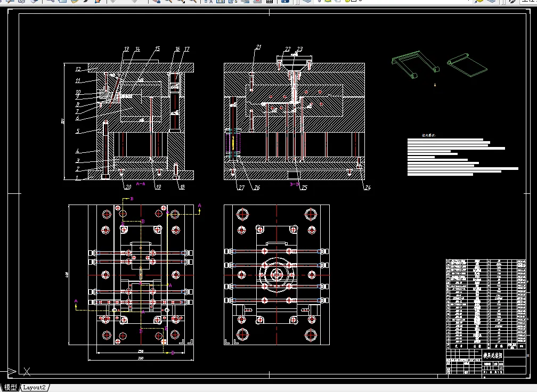Click part balloon number 16
Screen dimensions: 537x392
point(177,49)
